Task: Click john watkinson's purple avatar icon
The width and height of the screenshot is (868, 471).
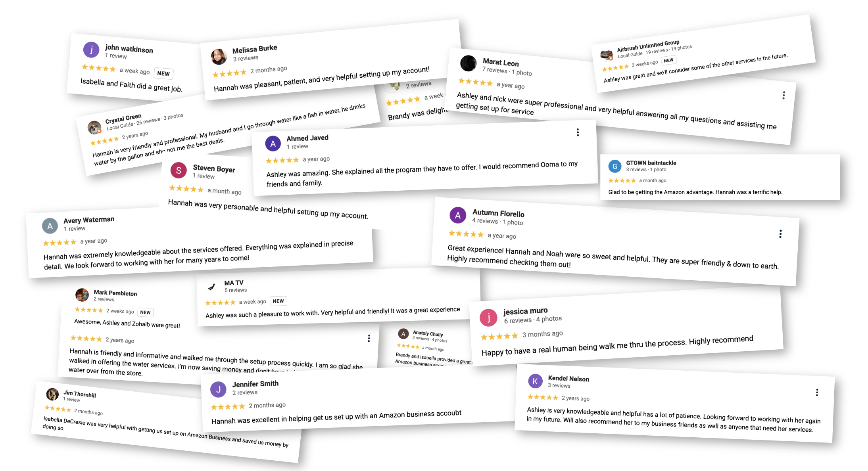Action: (x=91, y=50)
